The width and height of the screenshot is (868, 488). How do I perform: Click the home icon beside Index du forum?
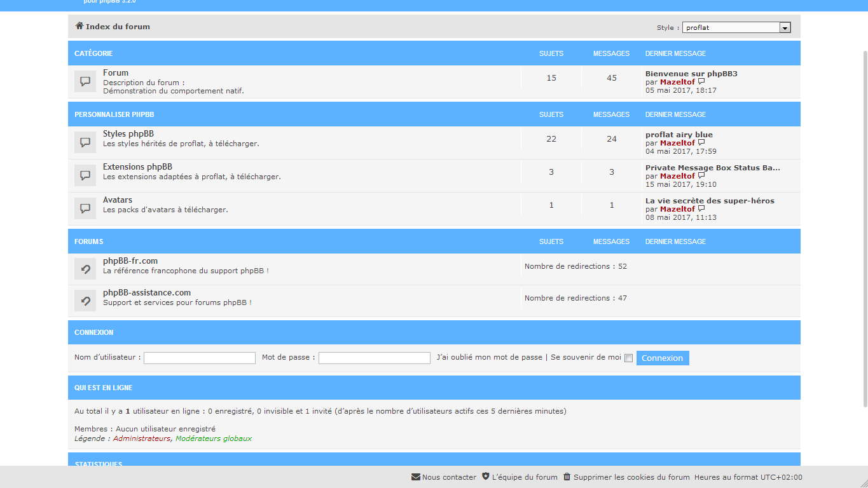click(79, 26)
